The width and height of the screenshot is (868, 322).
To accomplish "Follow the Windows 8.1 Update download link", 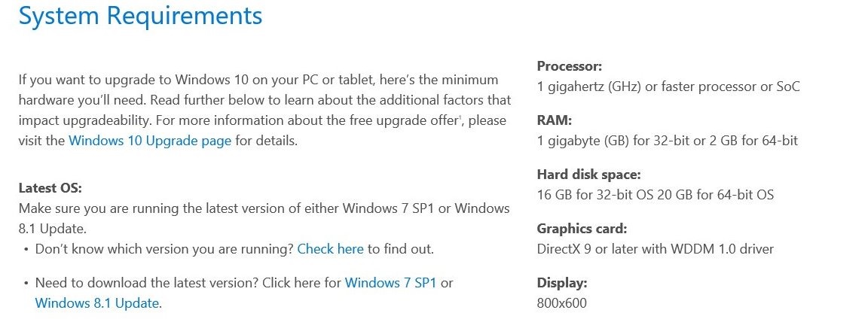I will click(x=97, y=303).
